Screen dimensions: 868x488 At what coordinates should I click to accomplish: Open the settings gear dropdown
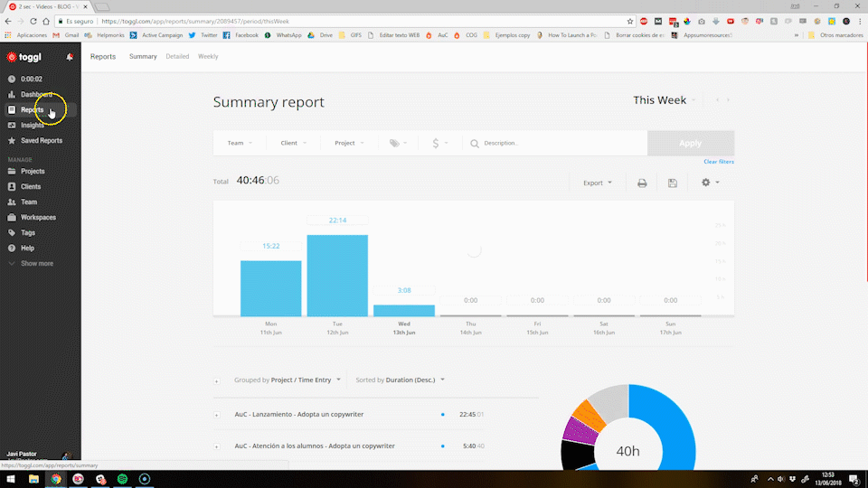tap(710, 183)
